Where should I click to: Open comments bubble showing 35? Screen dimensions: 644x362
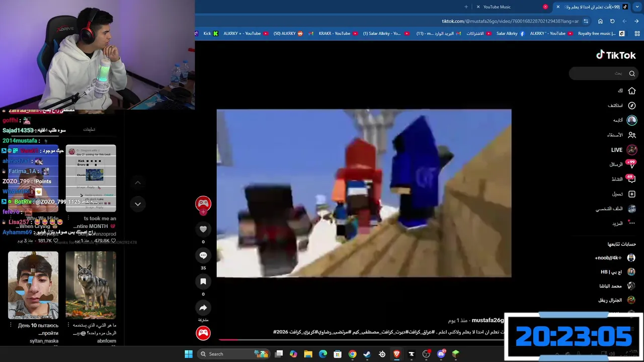(x=203, y=255)
